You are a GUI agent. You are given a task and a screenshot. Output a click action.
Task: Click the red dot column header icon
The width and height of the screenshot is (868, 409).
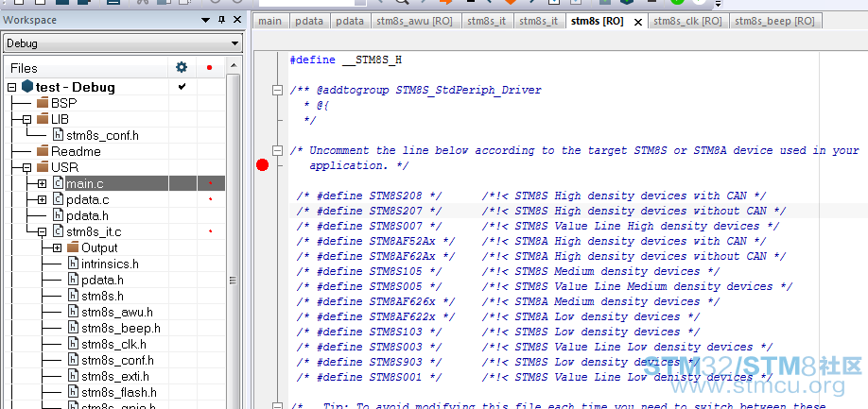[209, 68]
